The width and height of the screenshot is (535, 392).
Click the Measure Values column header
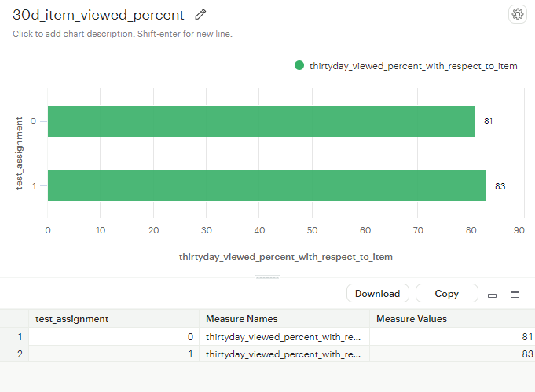(413, 318)
